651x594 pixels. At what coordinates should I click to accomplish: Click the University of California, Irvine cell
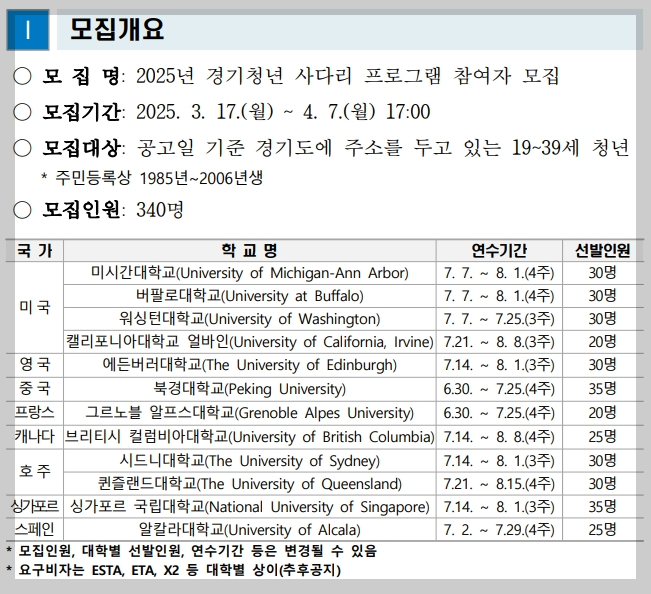250,342
